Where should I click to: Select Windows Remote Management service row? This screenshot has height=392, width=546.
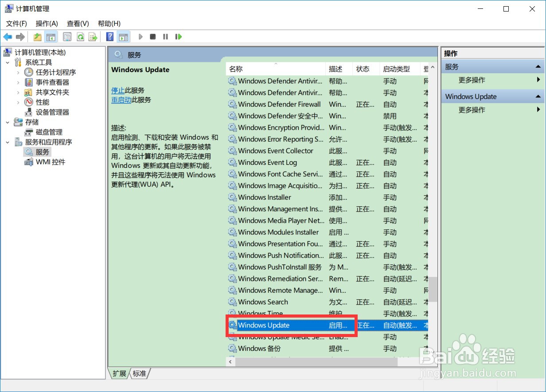(327, 291)
